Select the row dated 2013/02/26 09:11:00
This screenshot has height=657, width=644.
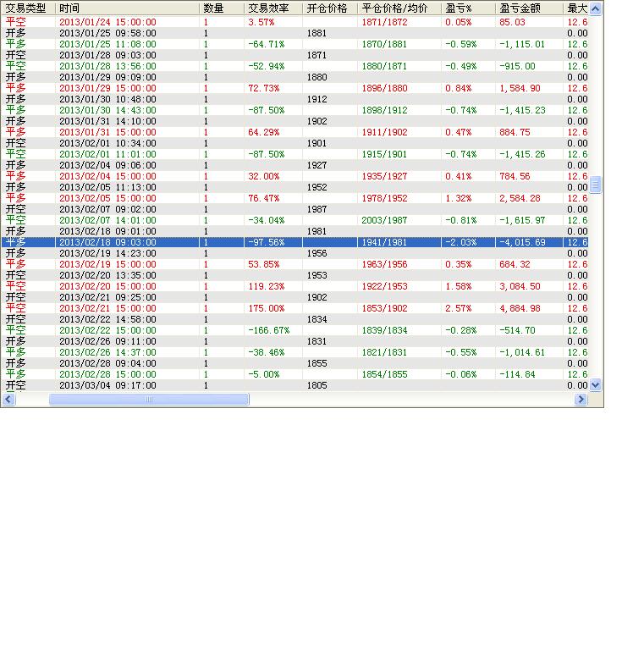point(294,341)
